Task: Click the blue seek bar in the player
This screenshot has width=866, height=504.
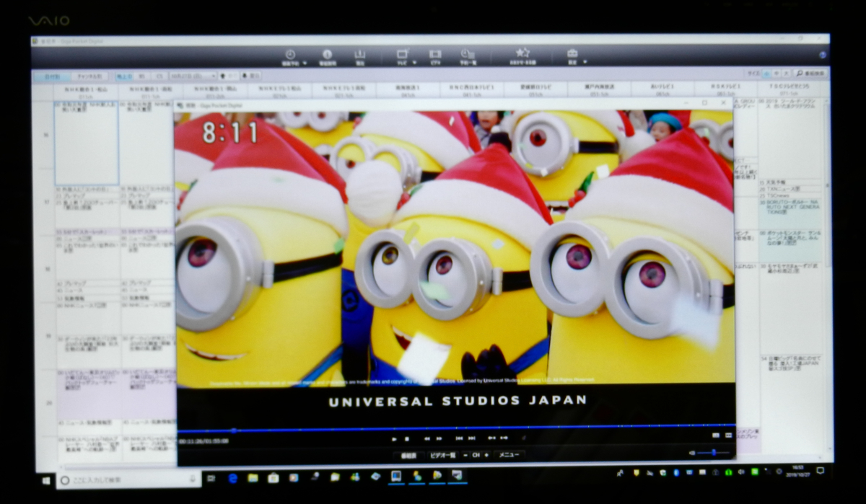Action: tap(456, 428)
